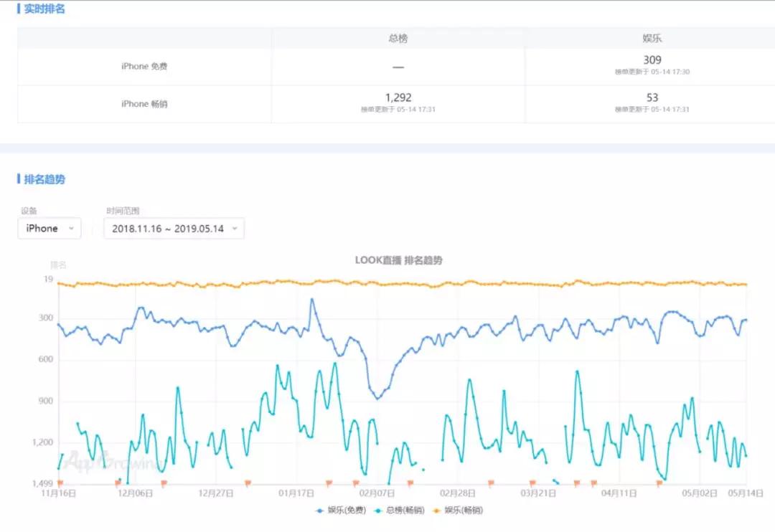
Task: Open the iPhone device dropdown
Action: point(49,229)
